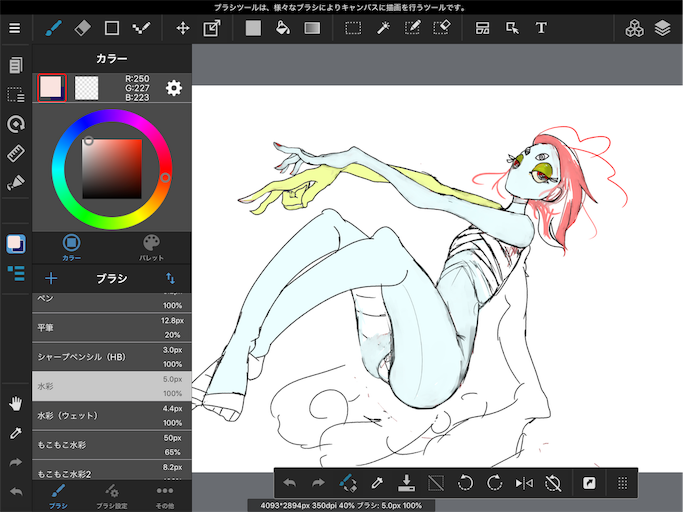The height and width of the screenshot is (512, 683).
Task: Select the transparent color swatch
Action: click(x=87, y=88)
